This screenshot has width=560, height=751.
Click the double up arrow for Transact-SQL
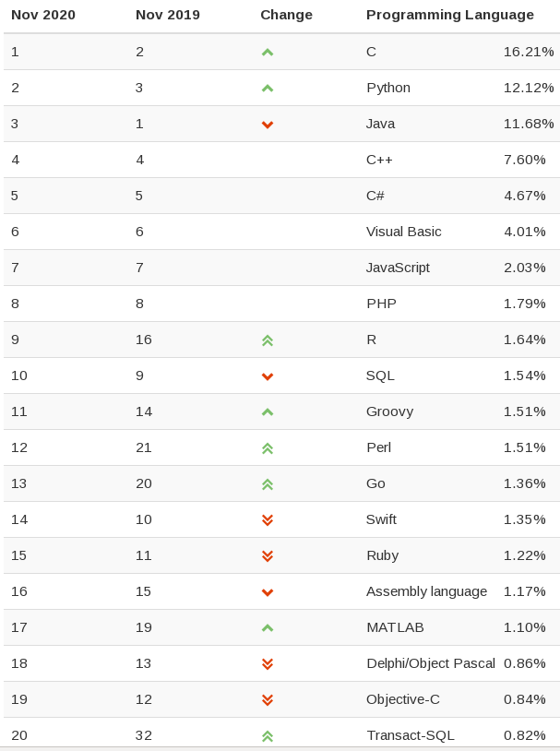268,736
